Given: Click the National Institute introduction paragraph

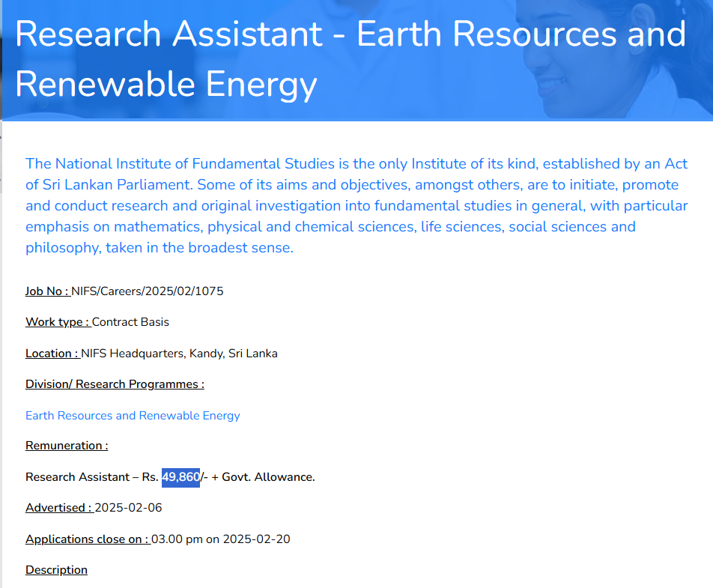Looking at the screenshot, I should (356, 205).
